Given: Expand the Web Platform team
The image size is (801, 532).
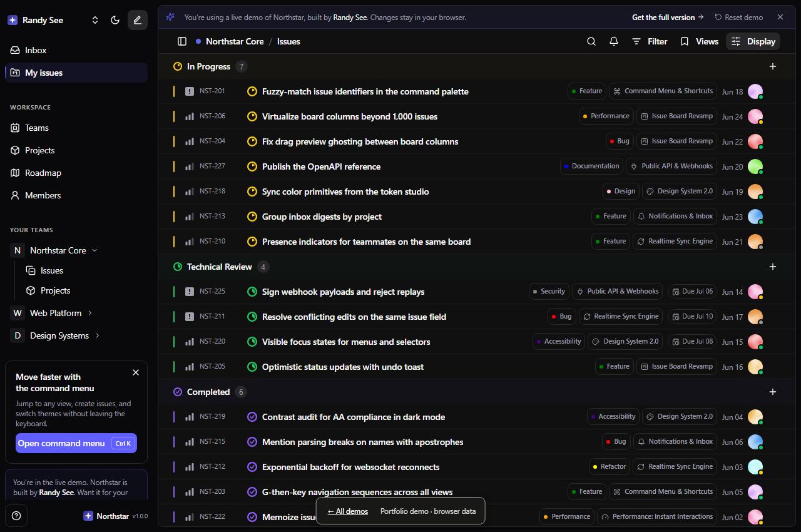Looking at the screenshot, I should pos(89,313).
